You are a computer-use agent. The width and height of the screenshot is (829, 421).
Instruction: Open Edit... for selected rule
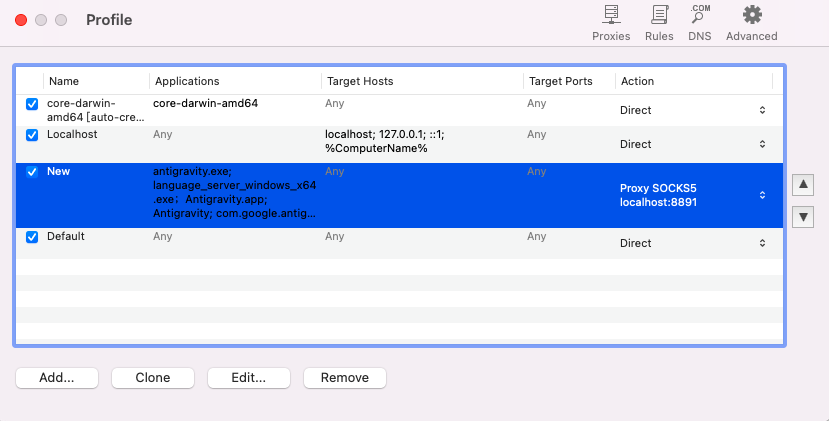pos(249,378)
